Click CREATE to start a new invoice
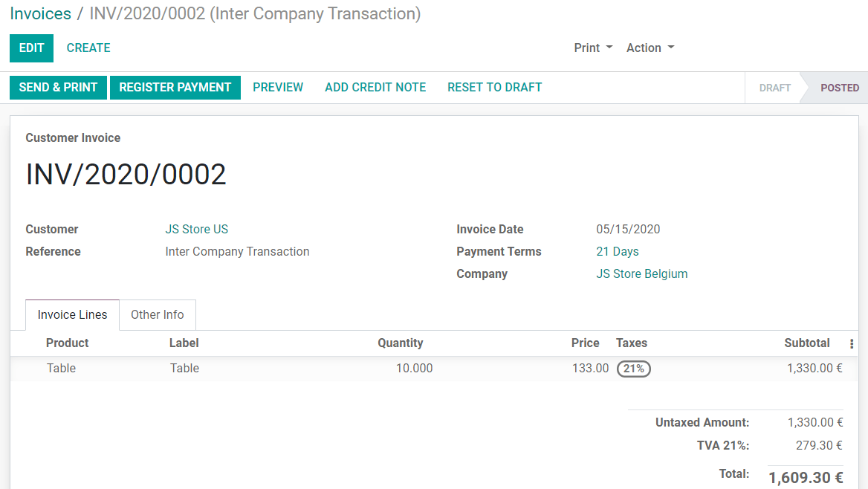The height and width of the screenshot is (489, 868). [88, 48]
